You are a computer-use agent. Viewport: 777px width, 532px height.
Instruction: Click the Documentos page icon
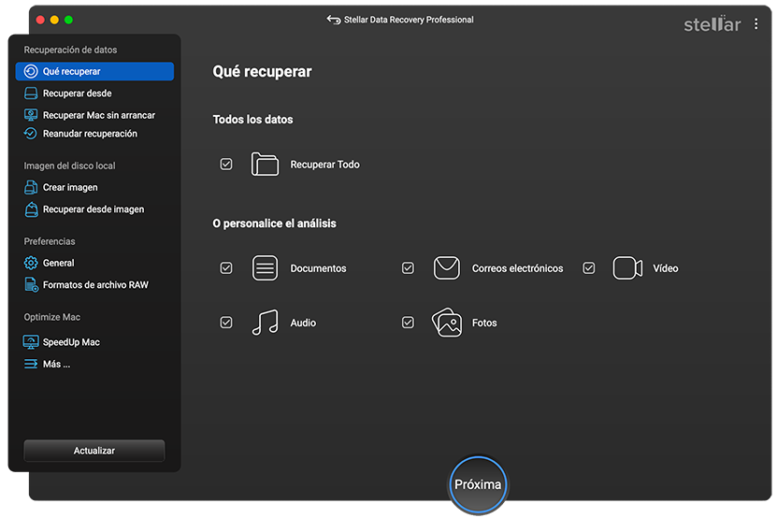tap(266, 268)
